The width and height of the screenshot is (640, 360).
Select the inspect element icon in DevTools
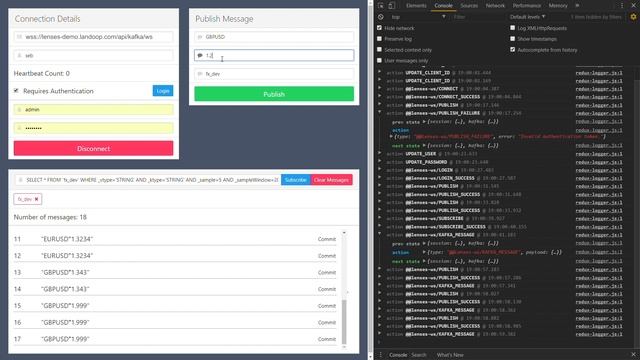(381, 6)
